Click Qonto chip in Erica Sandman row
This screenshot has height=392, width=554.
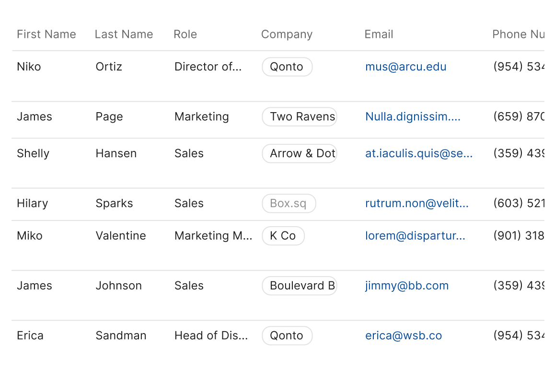coord(287,335)
